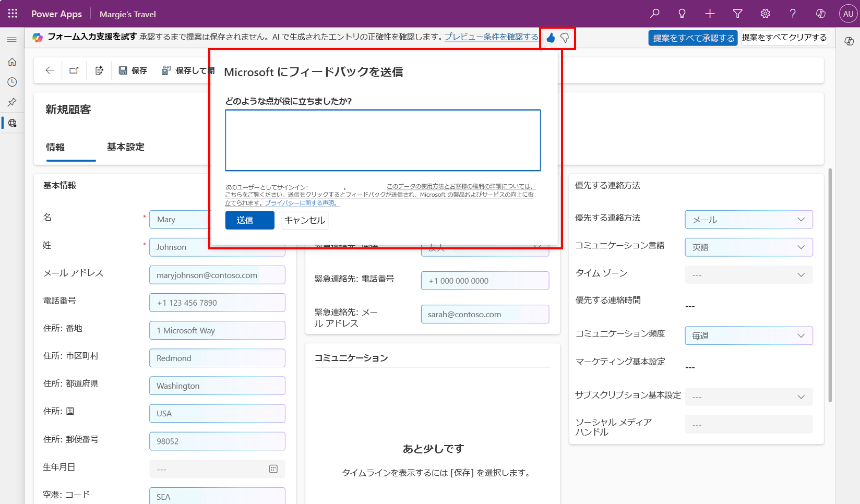
Task: Open the advanced filter funnel icon
Action: [737, 14]
